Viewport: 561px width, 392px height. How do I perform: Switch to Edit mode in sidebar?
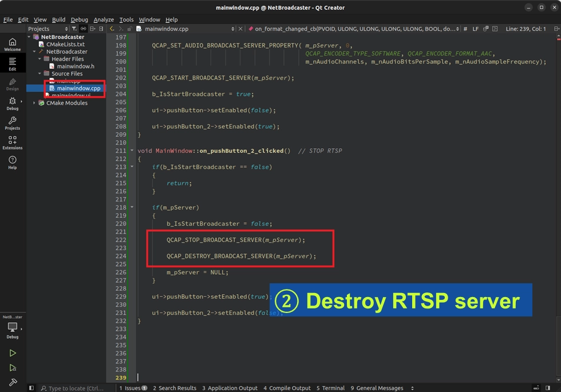13,64
